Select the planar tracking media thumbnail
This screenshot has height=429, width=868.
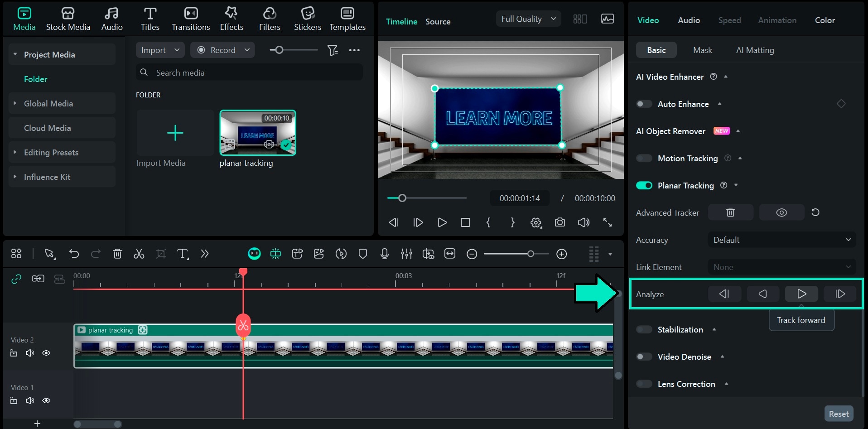click(258, 133)
